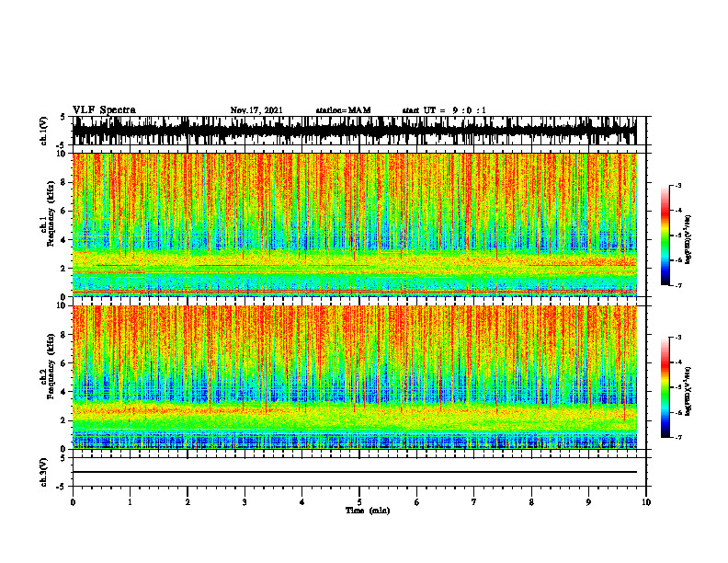Click the "ch.1(V)" axis label

click(44, 131)
